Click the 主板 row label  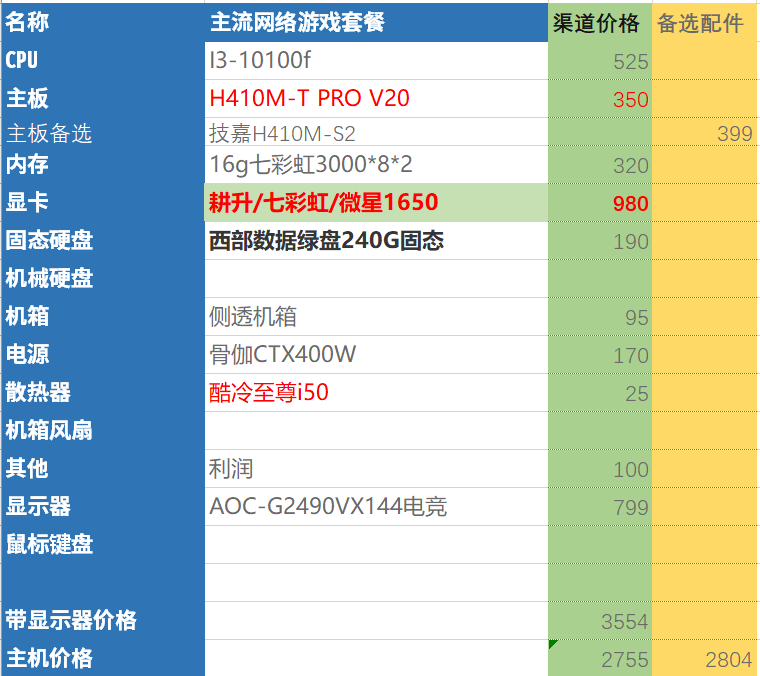tap(103, 98)
